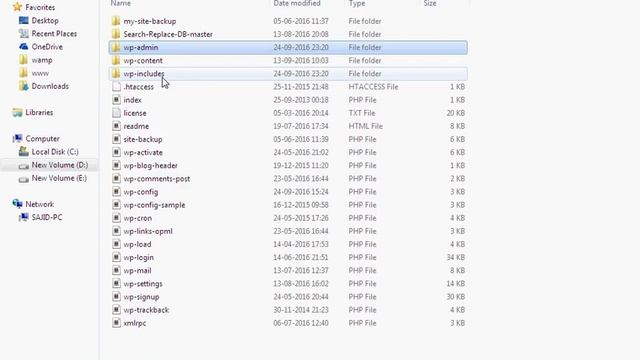Click the Search-Replace-DB-master folder icon

pyautogui.click(x=116, y=34)
